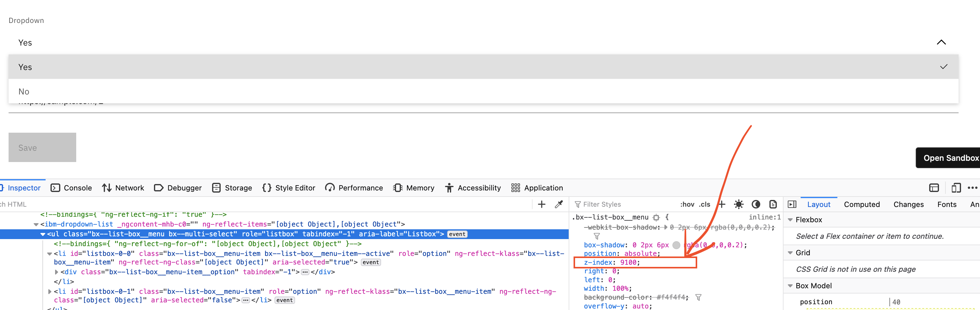Edit the box model position value 40
The height and width of the screenshot is (310, 980).
tap(896, 302)
